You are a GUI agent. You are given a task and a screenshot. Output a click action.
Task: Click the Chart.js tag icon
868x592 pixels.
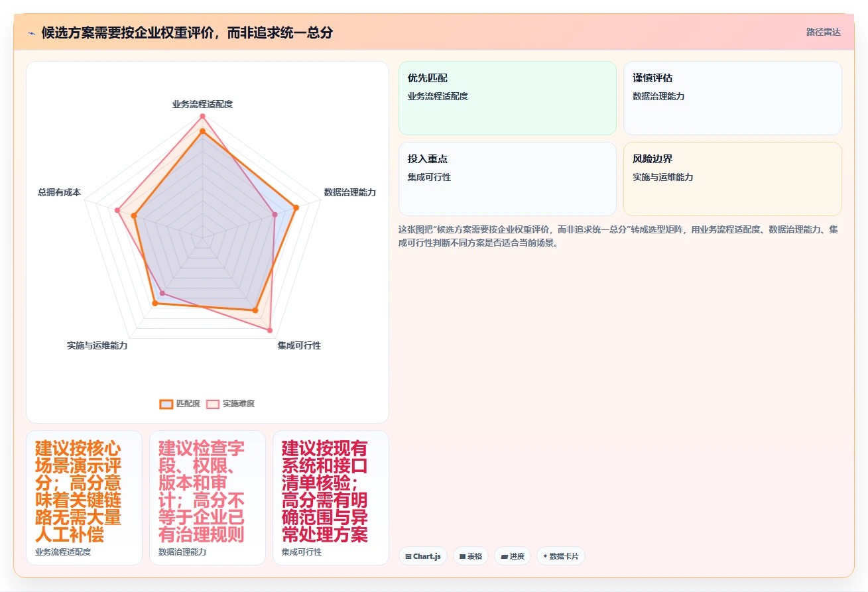pos(408,556)
